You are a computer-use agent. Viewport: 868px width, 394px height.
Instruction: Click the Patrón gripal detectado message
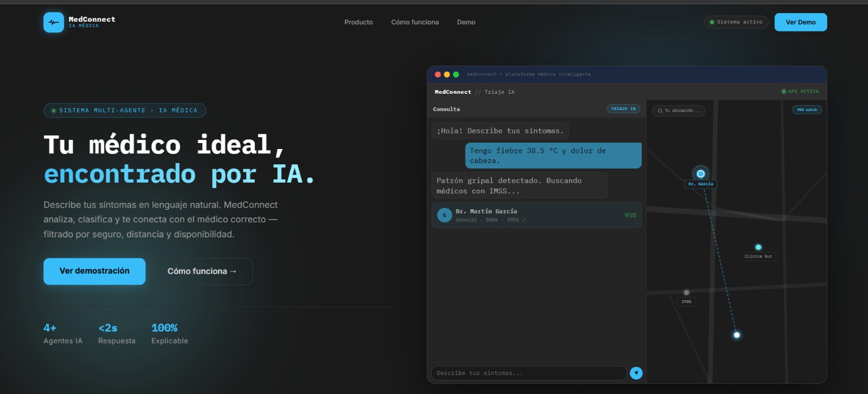coord(520,186)
